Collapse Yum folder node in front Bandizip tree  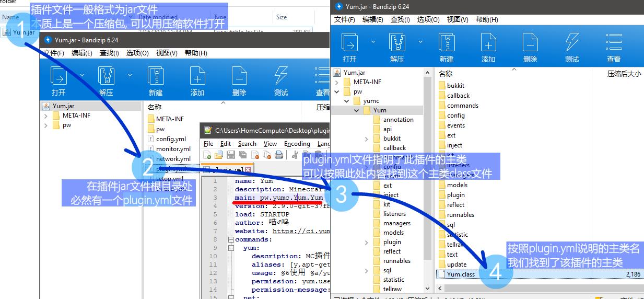(357, 110)
